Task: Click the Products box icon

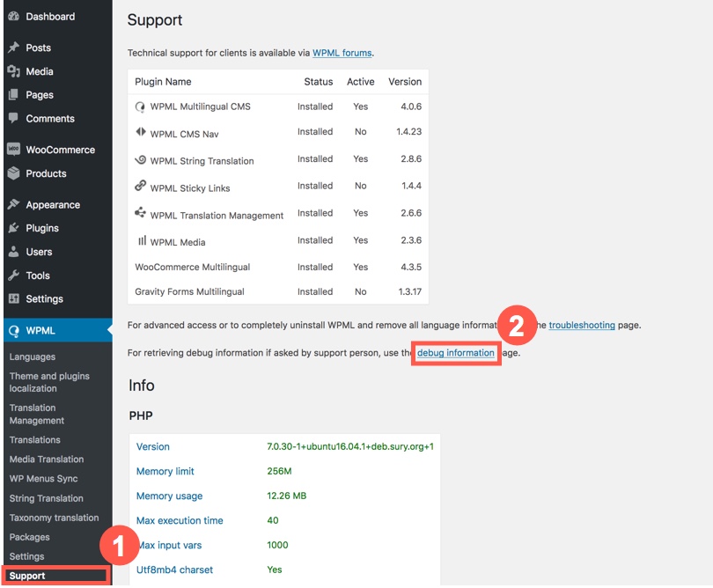Action: click(x=13, y=173)
